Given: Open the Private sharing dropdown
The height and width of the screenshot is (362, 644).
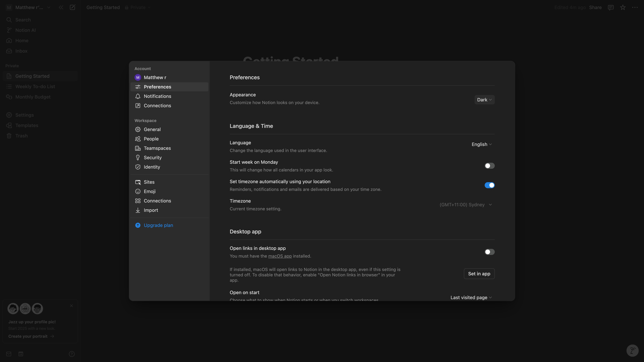Looking at the screenshot, I should 138,8.
